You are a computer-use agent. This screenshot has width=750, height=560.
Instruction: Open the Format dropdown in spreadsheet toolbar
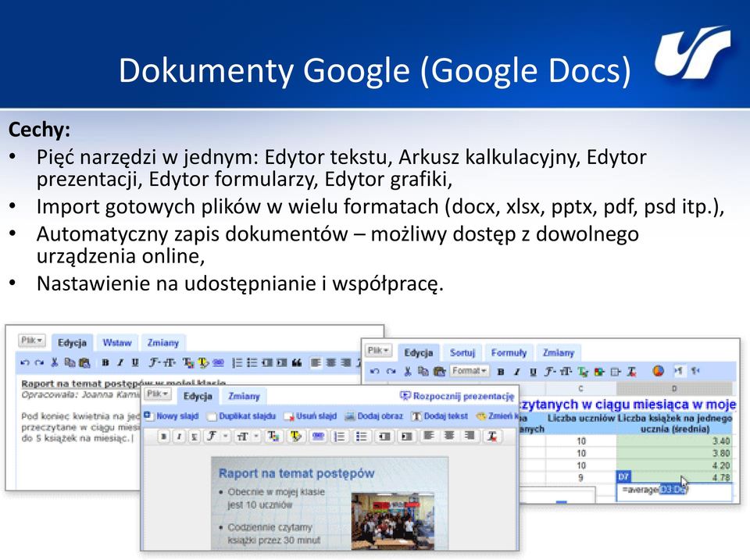[x=470, y=371]
